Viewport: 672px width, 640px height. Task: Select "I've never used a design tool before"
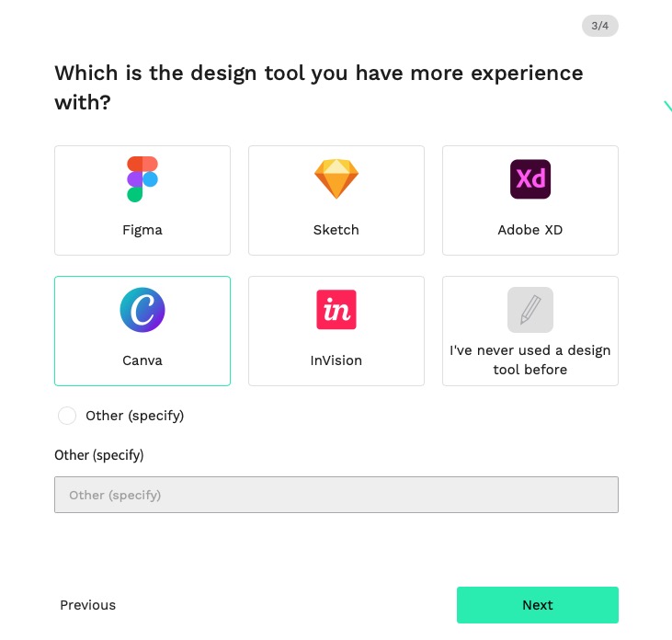[530, 360]
